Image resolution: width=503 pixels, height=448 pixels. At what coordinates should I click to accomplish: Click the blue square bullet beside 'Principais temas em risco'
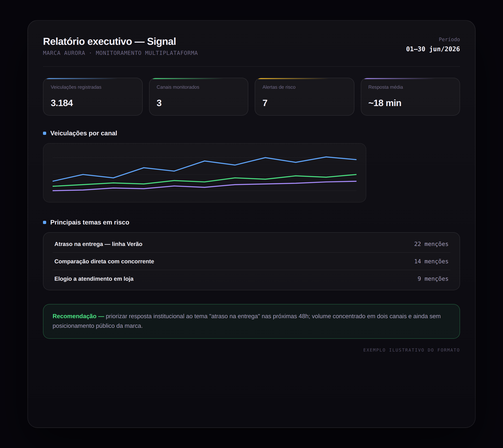pos(45,222)
